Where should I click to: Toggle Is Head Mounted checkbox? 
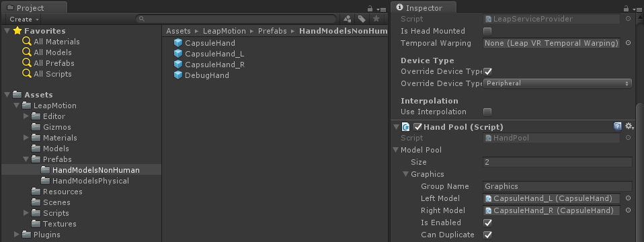(x=487, y=31)
